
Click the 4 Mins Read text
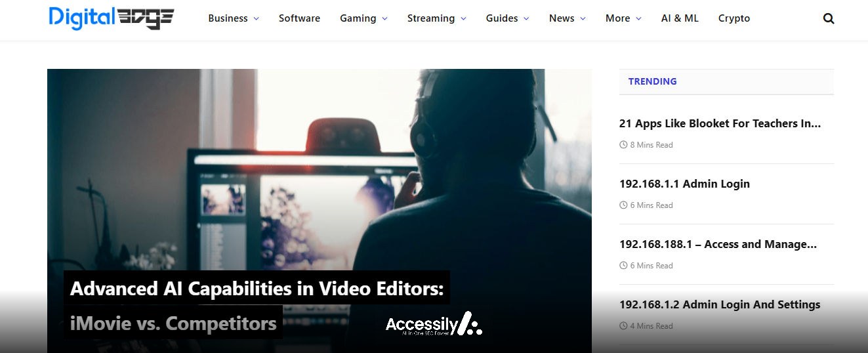[651, 326]
